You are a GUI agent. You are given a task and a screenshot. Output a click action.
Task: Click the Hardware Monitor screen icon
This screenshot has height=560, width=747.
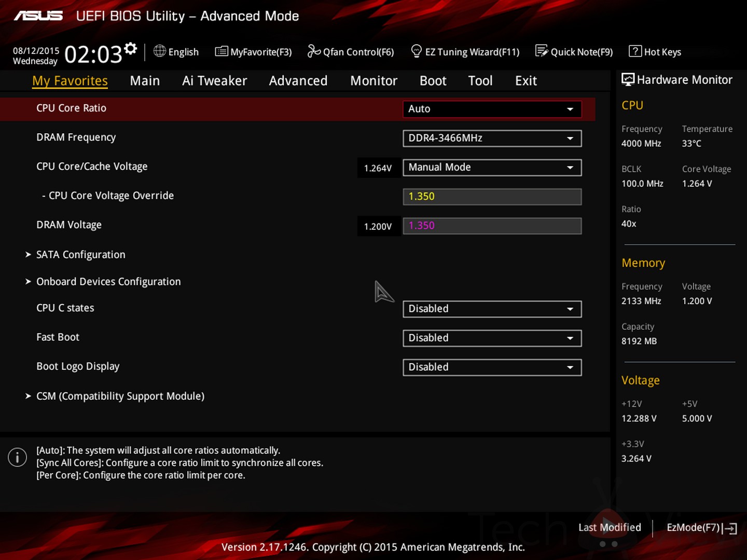coord(628,79)
